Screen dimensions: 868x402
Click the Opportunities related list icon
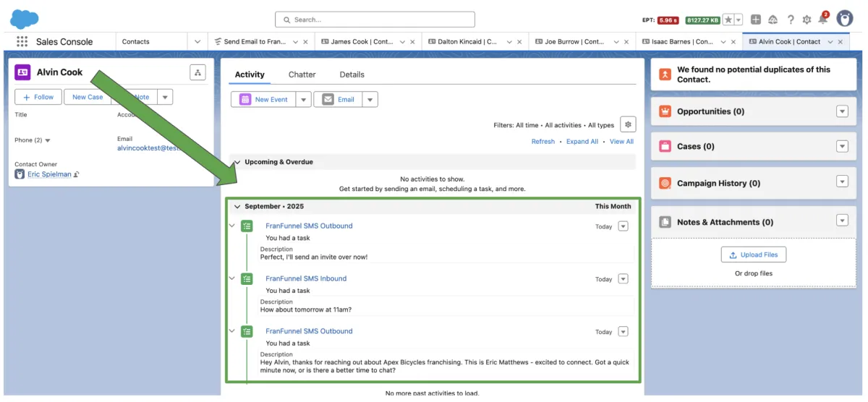click(665, 111)
